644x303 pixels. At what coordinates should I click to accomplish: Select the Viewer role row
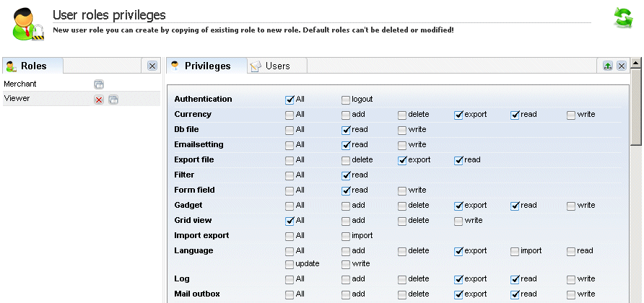(x=82, y=99)
